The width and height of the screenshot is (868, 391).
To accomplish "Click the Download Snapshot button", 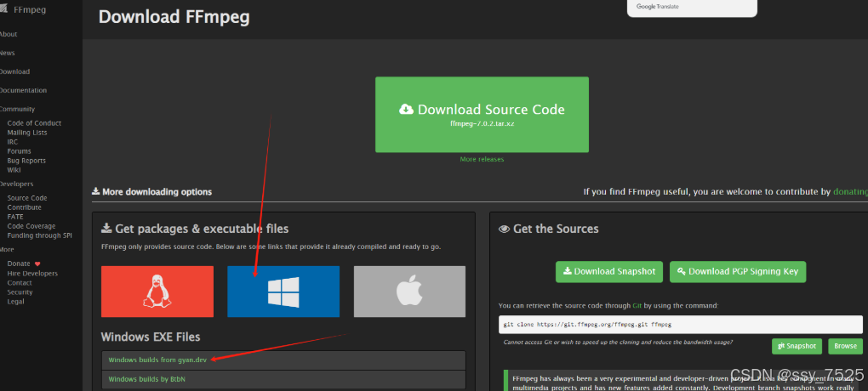I will pos(609,271).
